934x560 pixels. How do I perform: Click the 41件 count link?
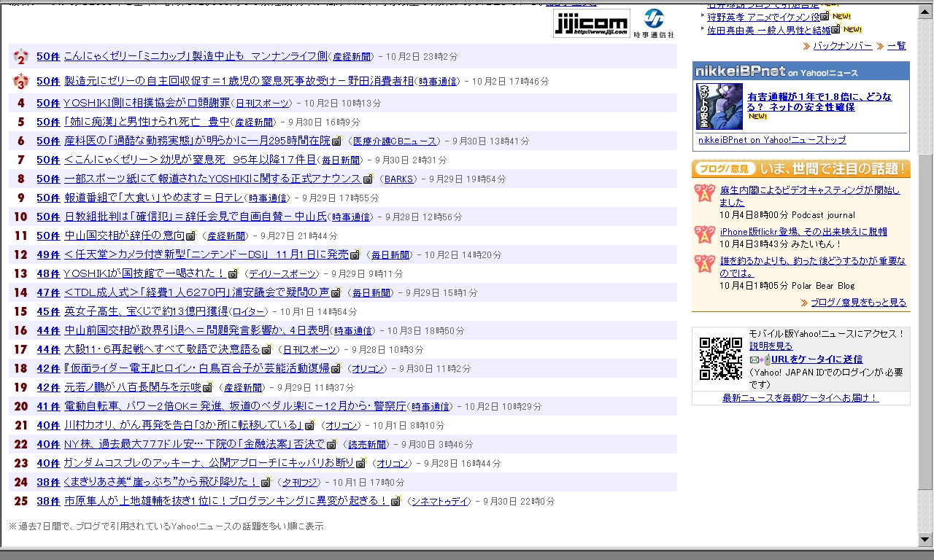(x=48, y=406)
